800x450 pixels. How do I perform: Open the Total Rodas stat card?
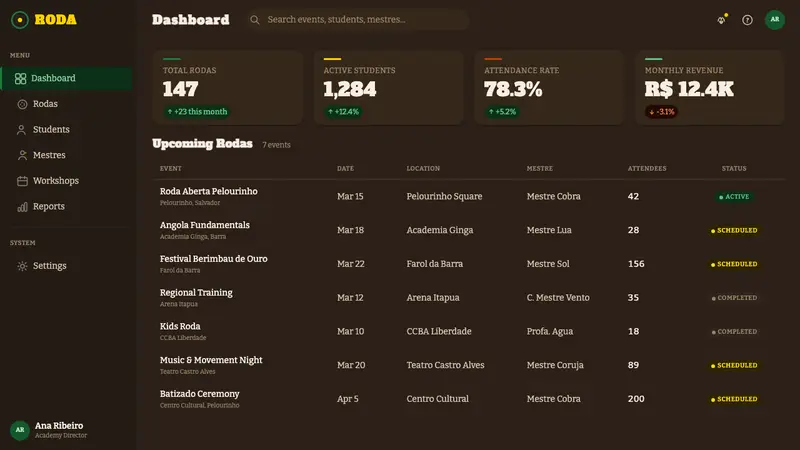[x=228, y=87]
